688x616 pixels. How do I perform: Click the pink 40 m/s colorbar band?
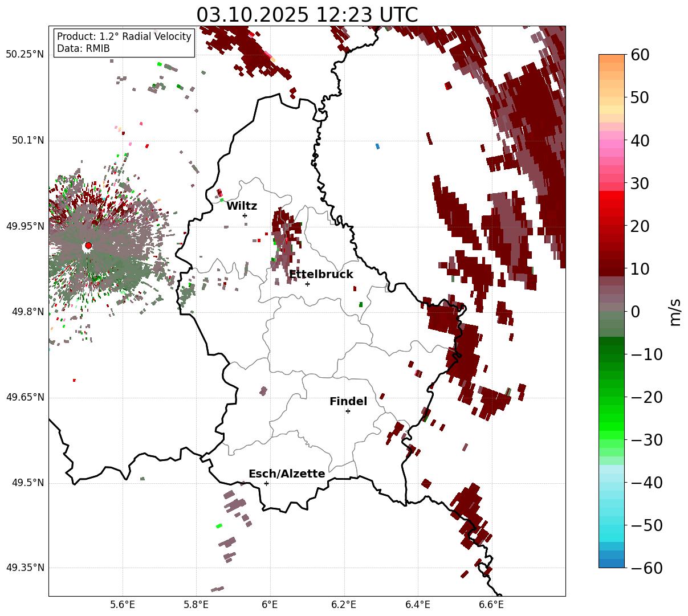click(x=612, y=141)
